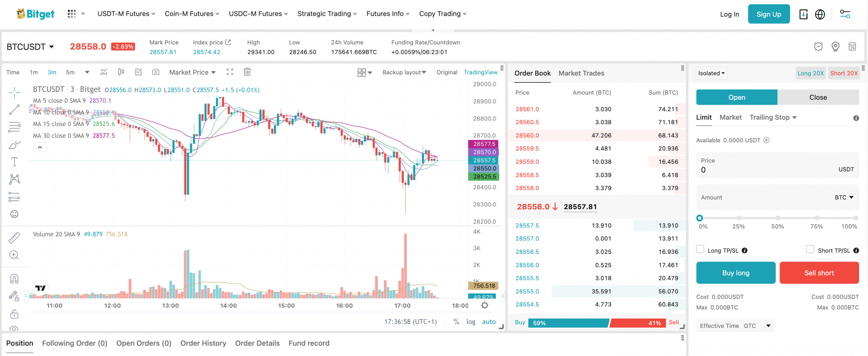
Task: Select the forecasting and measurement tool
Action: click(14, 197)
